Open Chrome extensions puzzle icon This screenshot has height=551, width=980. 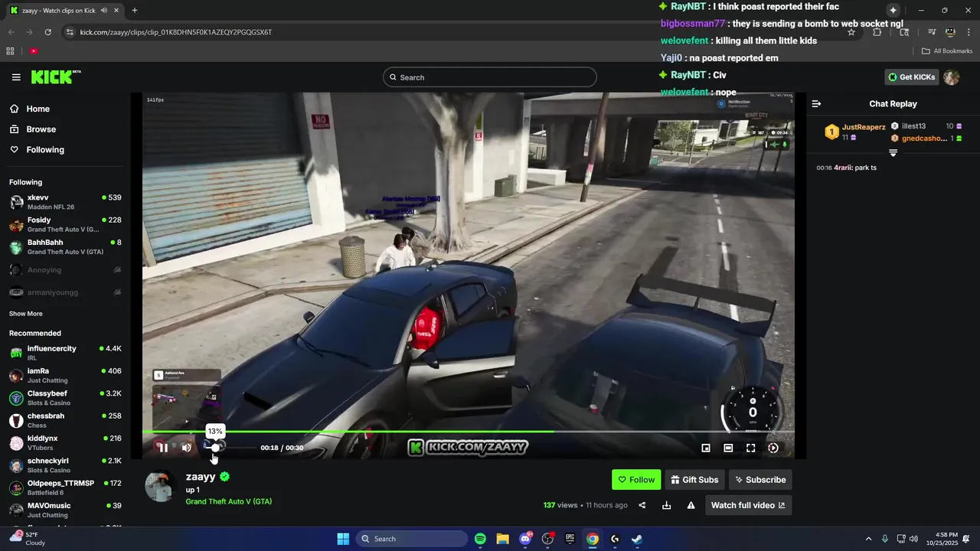(x=877, y=32)
